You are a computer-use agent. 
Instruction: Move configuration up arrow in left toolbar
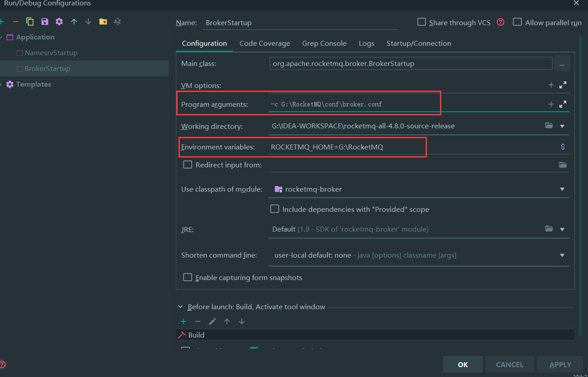(x=74, y=22)
